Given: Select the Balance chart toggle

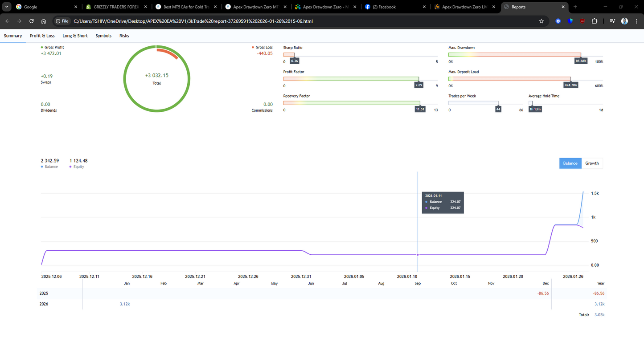Looking at the screenshot, I should pos(570,163).
